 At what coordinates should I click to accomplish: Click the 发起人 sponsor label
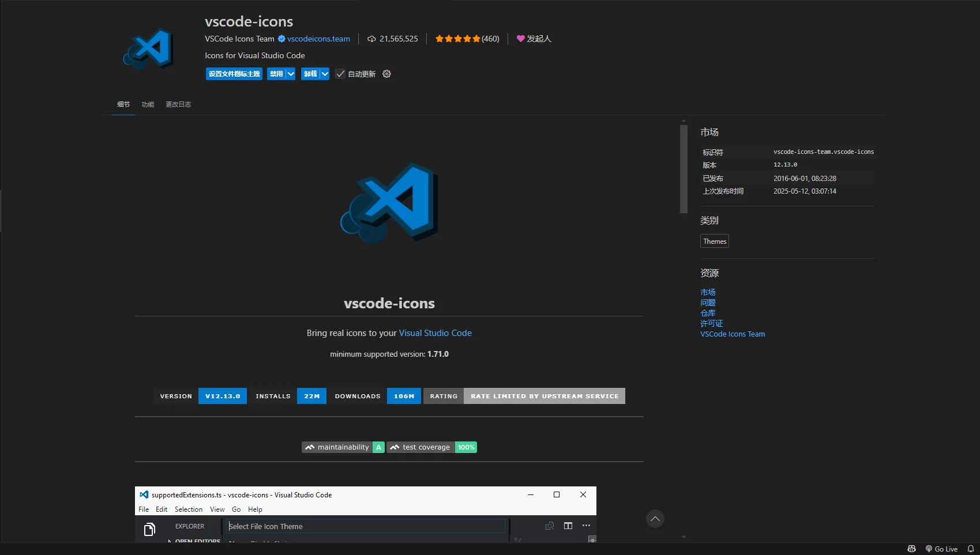(x=539, y=39)
